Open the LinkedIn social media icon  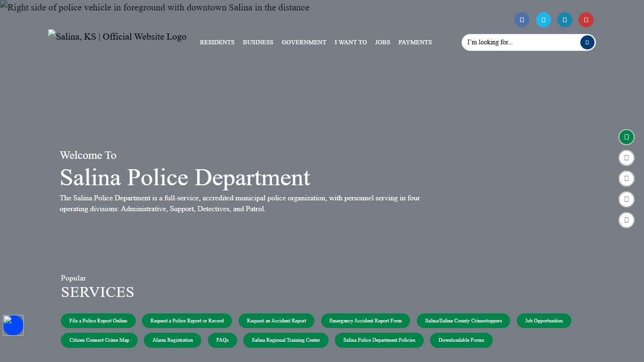(x=564, y=20)
